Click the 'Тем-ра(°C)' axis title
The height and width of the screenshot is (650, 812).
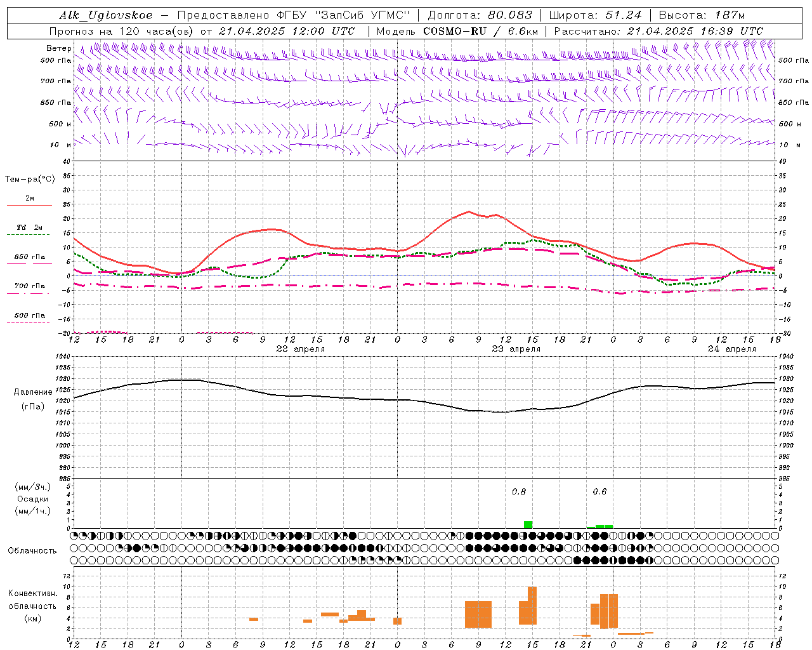[30, 180]
